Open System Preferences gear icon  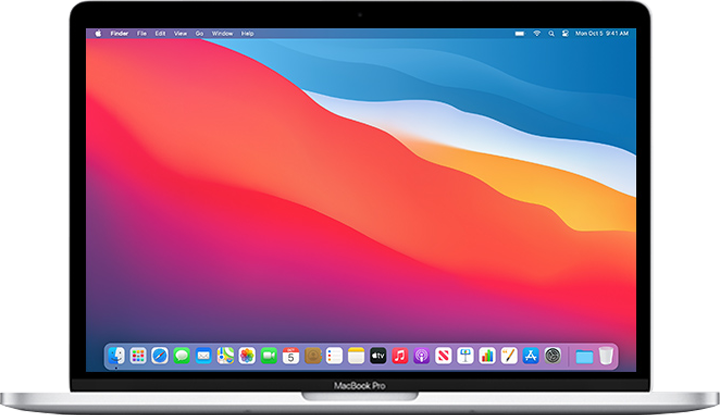click(x=553, y=355)
